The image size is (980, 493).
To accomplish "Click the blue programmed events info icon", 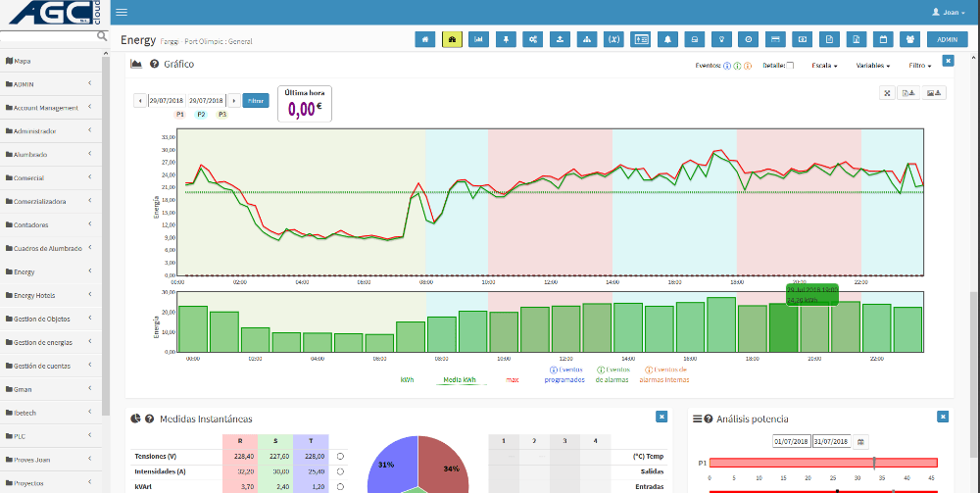I will (x=727, y=66).
